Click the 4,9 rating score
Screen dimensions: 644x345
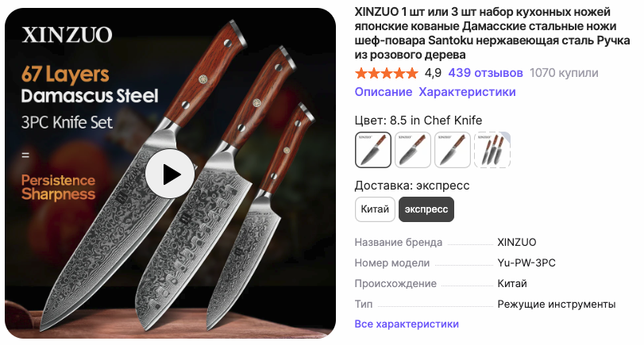coord(433,73)
